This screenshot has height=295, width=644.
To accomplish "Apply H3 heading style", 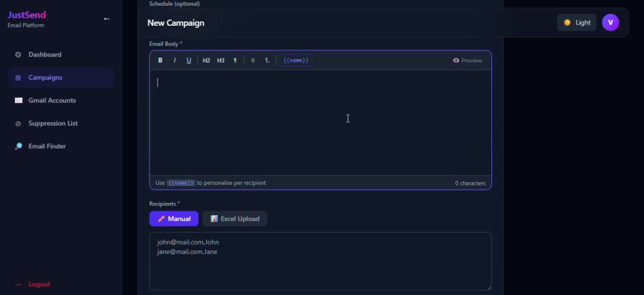I will (x=221, y=61).
